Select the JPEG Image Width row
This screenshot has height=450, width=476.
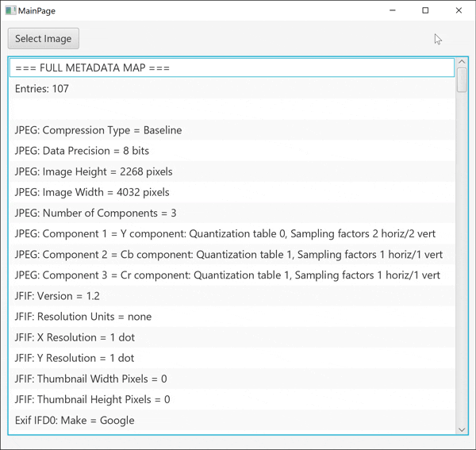coord(232,192)
